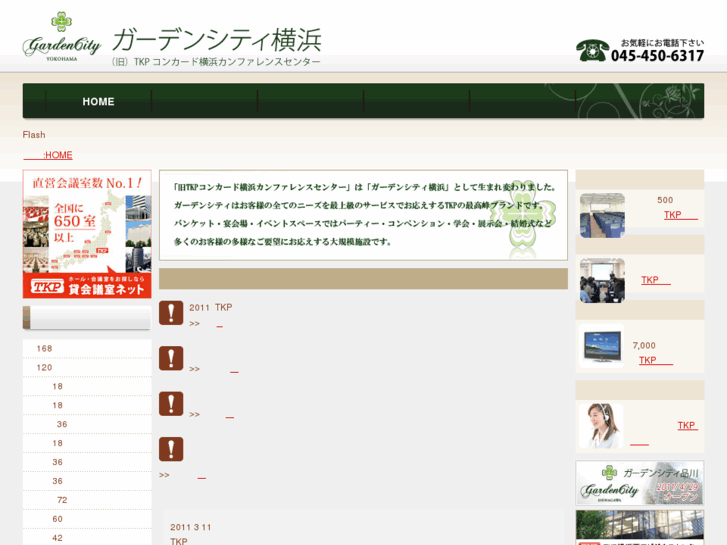727x545 pixels.
Task: Select the 72 row in room list
Action: pyautogui.click(x=87, y=500)
